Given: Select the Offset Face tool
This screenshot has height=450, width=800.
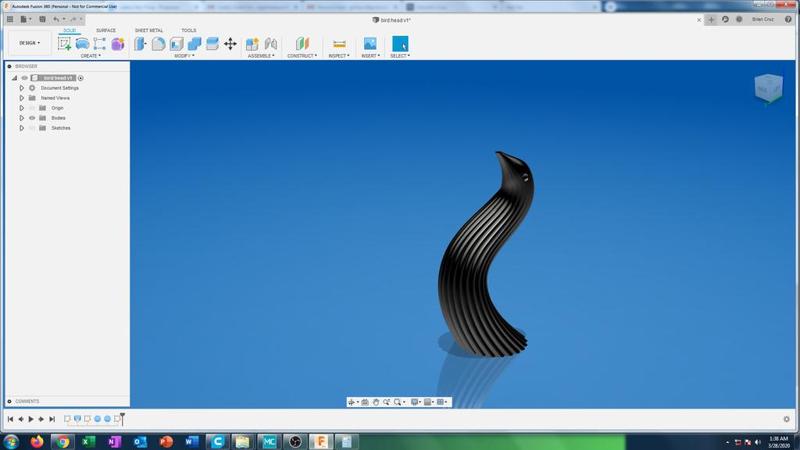Looking at the screenshot, I should click(212, 44).
